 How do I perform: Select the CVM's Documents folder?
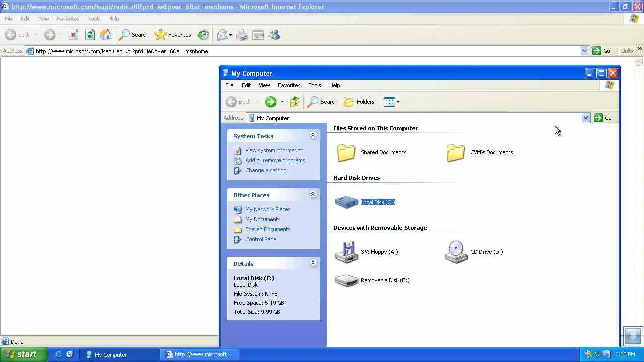pos(479,152)
